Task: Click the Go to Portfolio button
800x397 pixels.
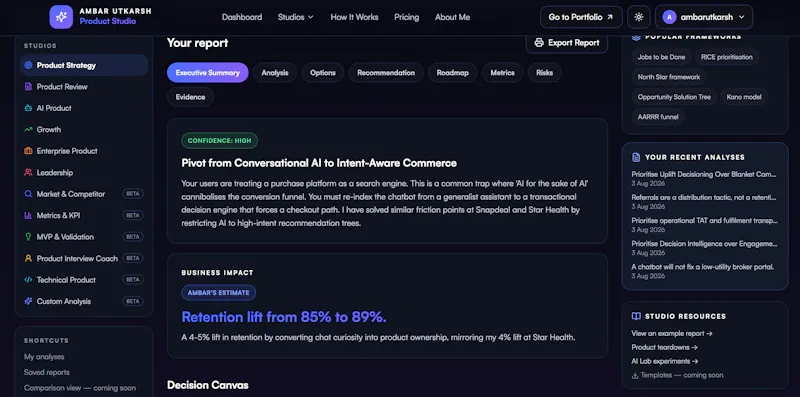Action: [581, 17]
